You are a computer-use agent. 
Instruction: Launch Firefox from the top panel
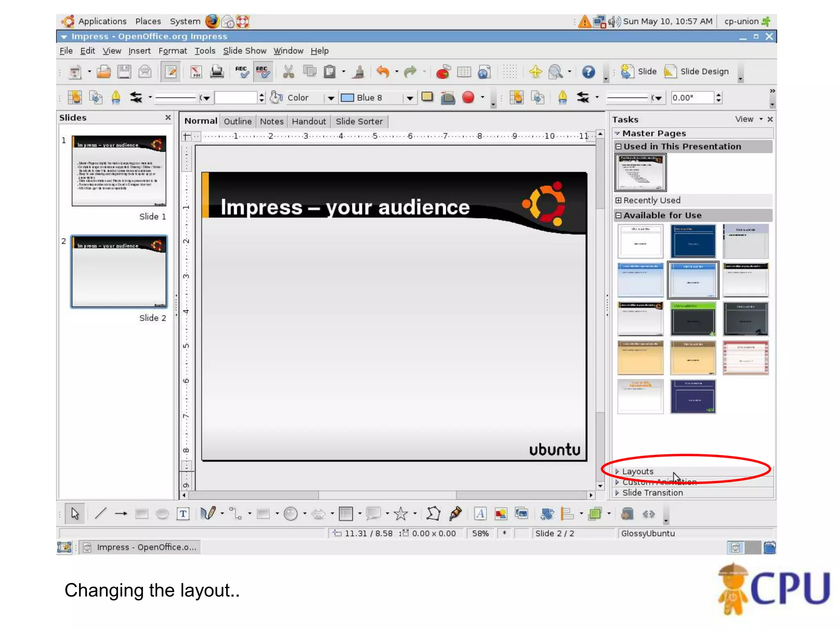pyautogui.click(x=212, y=21)
